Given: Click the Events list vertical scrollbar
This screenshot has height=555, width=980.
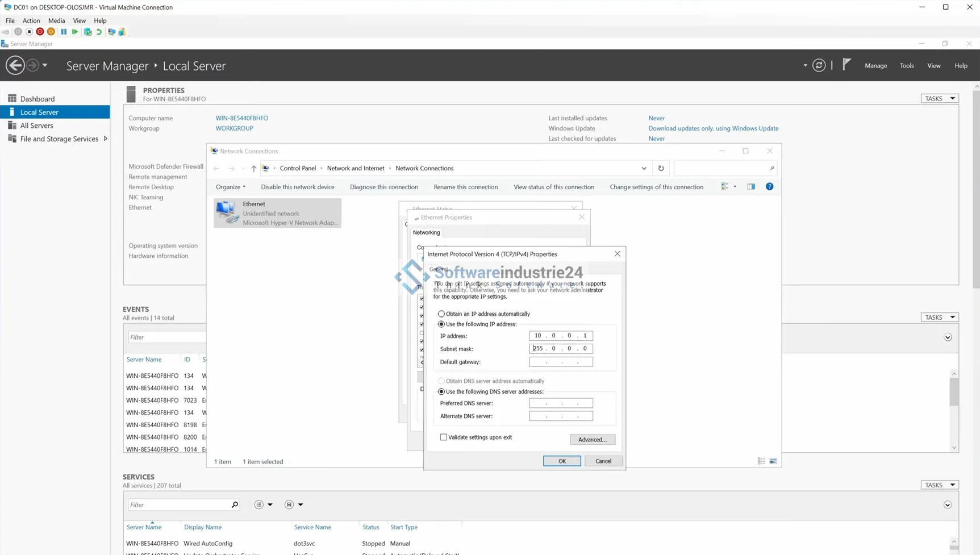Looking at the screenshot, I should 954,392.
